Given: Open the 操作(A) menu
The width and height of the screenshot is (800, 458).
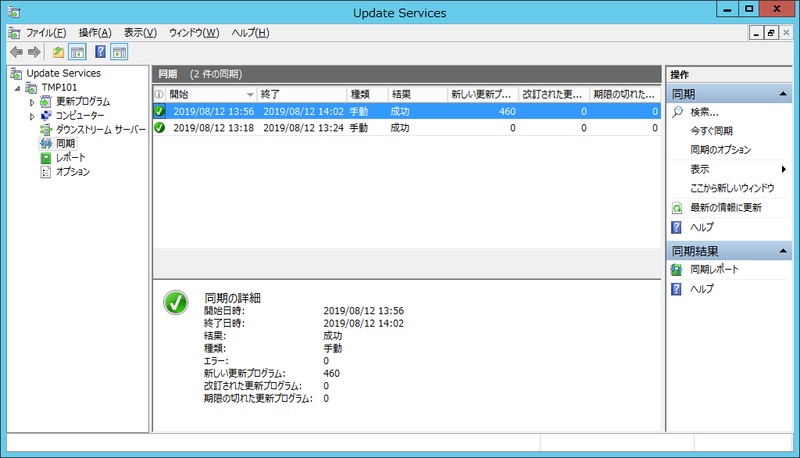Looking at the screenshot, I should [95, 33].
